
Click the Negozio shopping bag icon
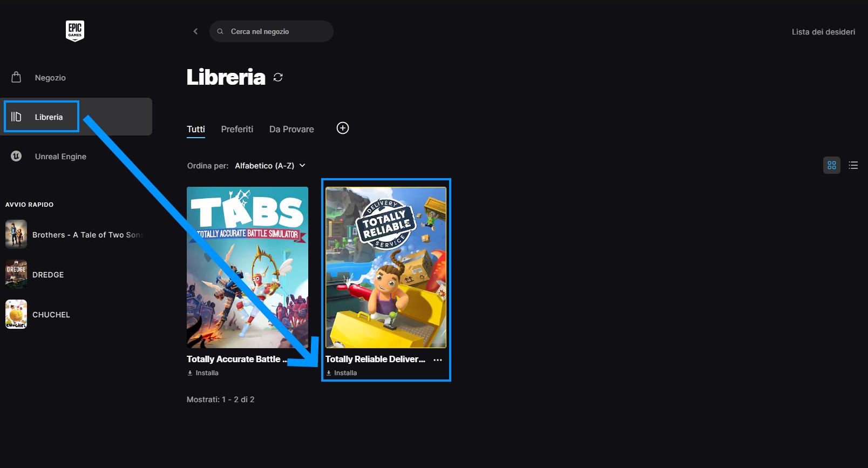click(16, 77)
